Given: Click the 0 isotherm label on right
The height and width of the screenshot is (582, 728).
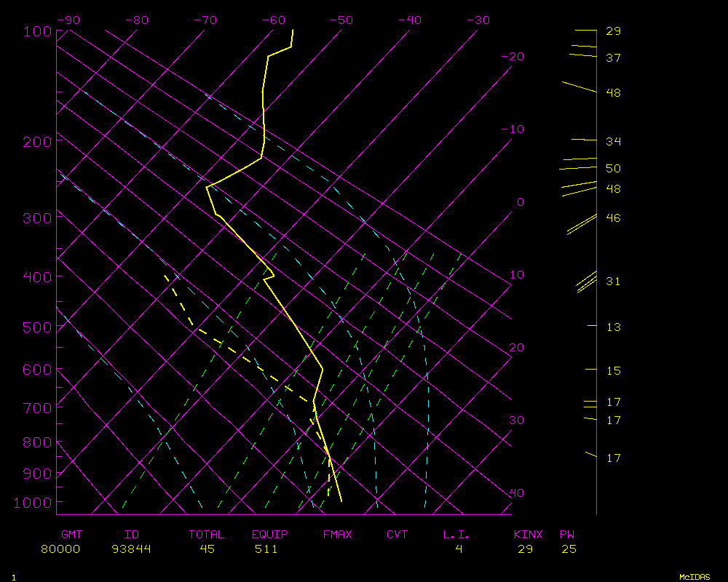Looking at the screenshot, I should [520, 202].
